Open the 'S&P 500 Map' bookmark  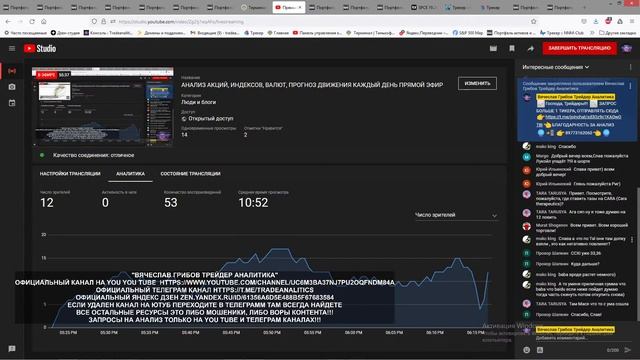[x=467, y=33]
